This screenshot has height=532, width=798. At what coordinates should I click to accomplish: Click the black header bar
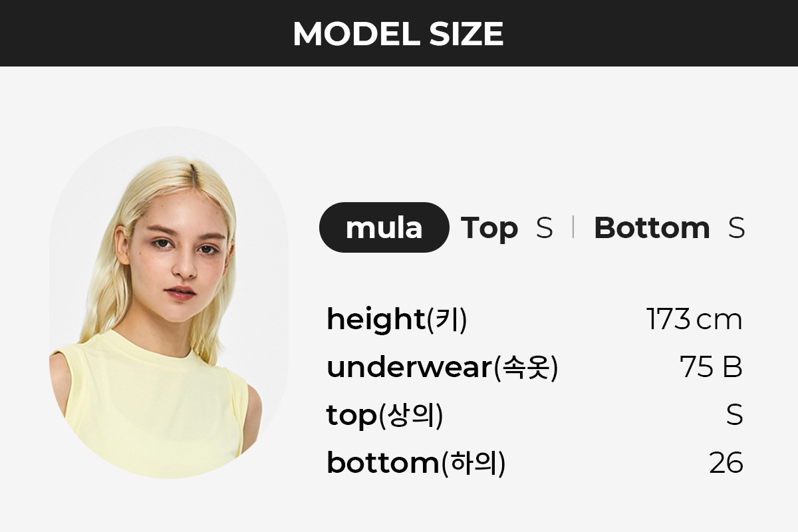click(x=399, y=33)
